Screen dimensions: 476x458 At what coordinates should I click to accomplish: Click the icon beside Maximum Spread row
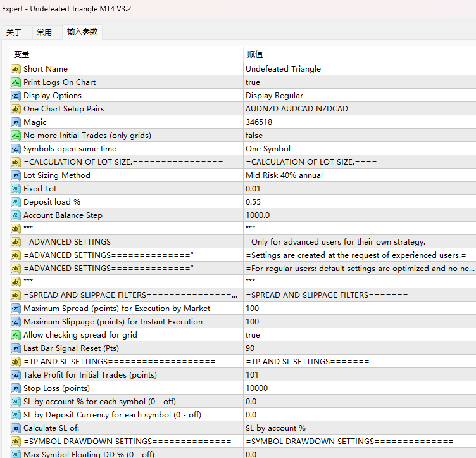click(16, 309)
